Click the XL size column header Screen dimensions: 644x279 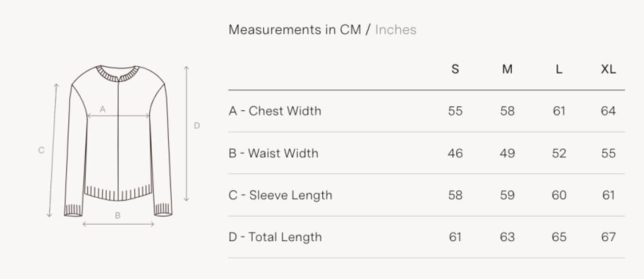[609, 69]
